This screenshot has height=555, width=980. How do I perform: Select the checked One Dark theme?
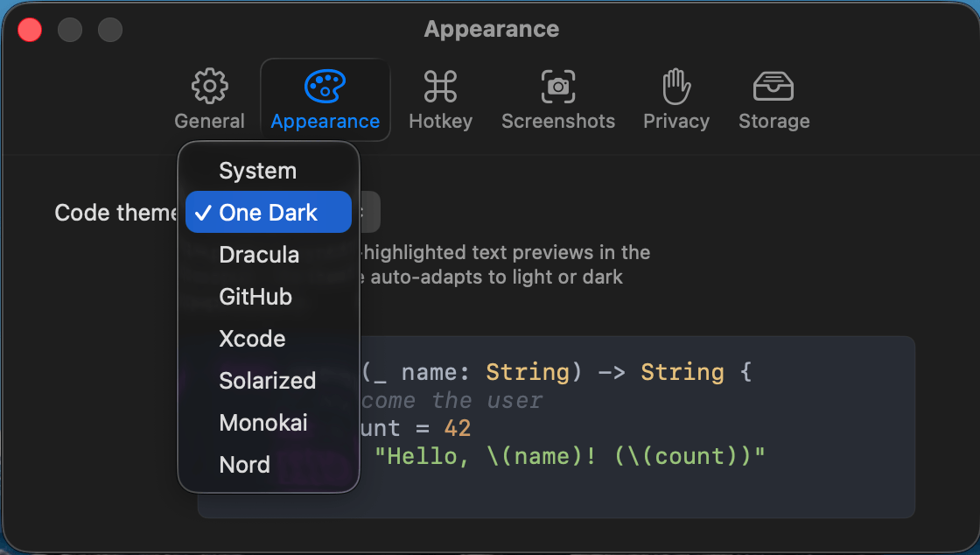(269, 213)
